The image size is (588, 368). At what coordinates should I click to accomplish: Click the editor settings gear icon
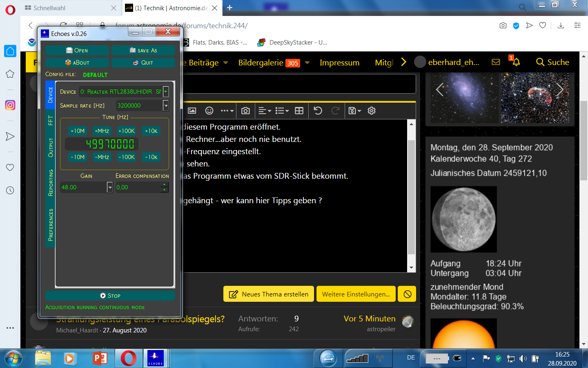[x=372, y=111]
